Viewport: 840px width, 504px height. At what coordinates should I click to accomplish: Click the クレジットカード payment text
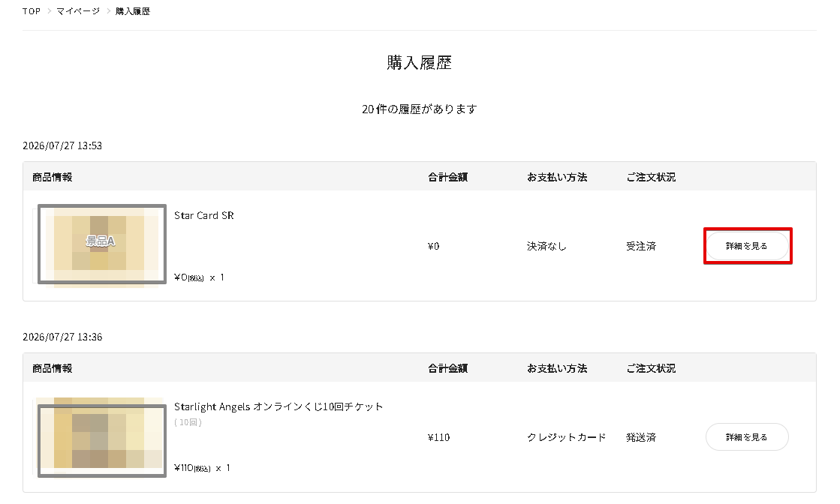click(x=566, y=437)
